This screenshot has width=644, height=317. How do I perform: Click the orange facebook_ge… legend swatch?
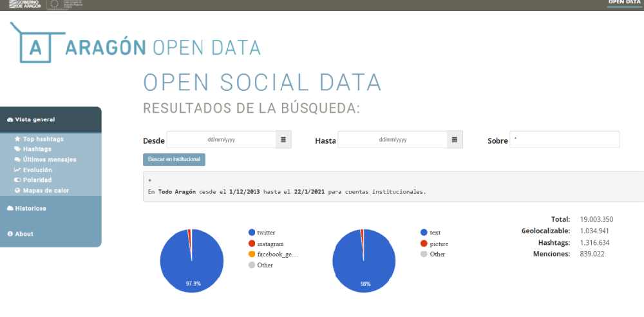(252, 254)
